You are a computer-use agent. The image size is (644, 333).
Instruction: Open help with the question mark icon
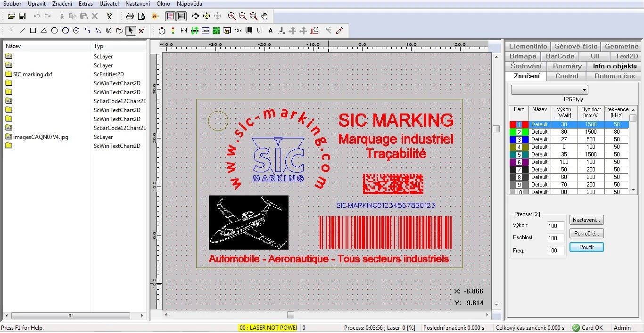(x=109, y=16)
